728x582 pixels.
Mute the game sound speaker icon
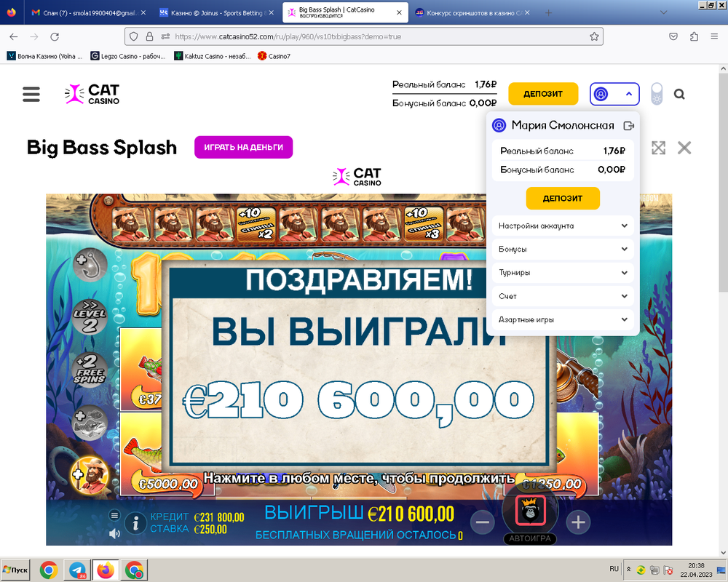click(114, 534)
